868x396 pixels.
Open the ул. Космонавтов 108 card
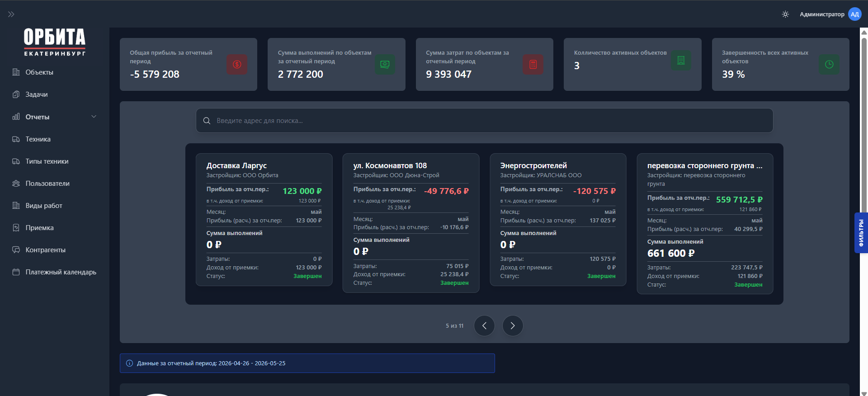411,223
